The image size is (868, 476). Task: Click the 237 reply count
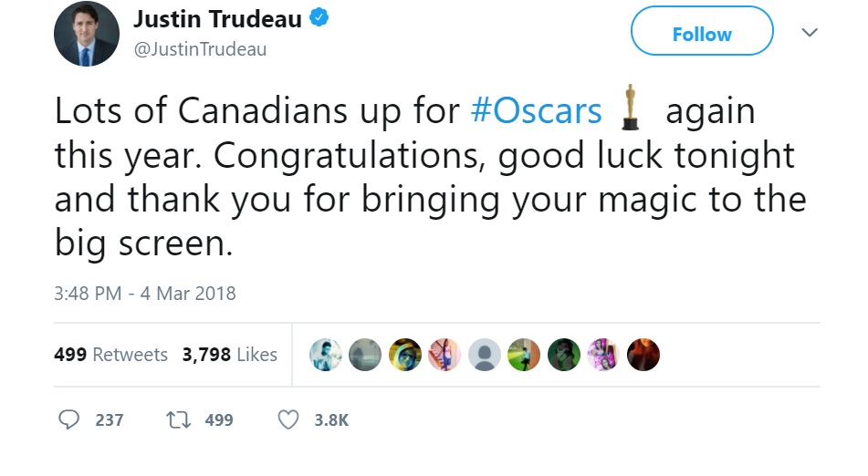pyautogui.click(x=109, y=420)
